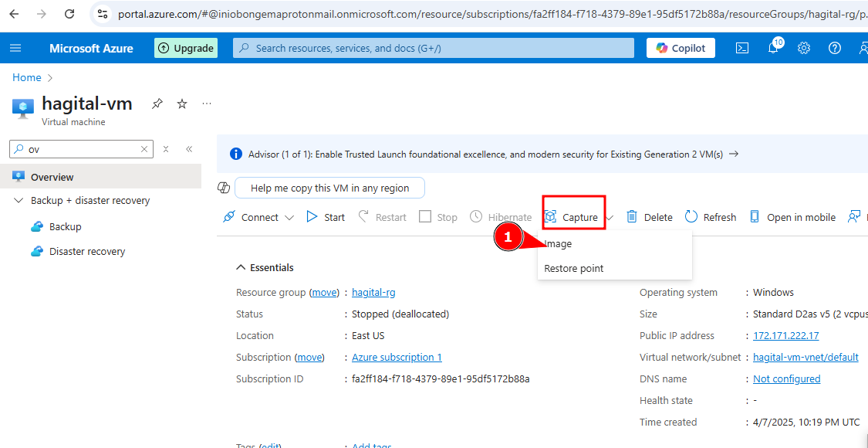The image size is (868, 448).
Task: Open Cloud Shell from the top bar
Action: pyautogui.click(x=741, y=48)
